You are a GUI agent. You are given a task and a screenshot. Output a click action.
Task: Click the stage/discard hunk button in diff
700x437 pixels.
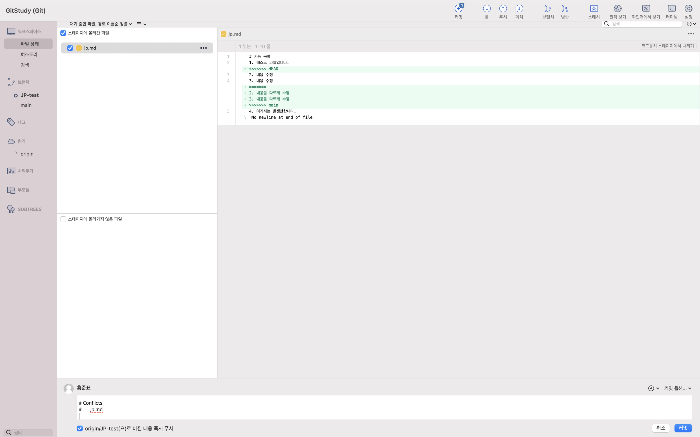point(668,46)
